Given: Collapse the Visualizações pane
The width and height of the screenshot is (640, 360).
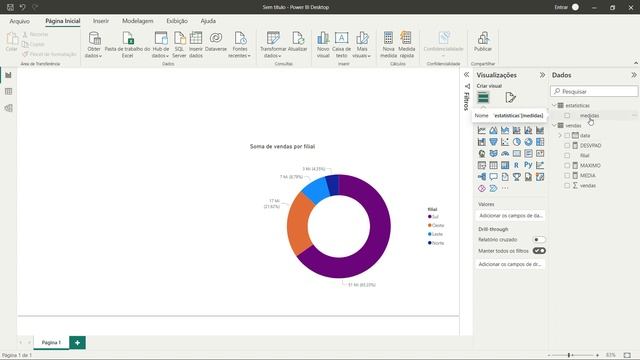Looking at the screenshot, I should click(542, 75).
